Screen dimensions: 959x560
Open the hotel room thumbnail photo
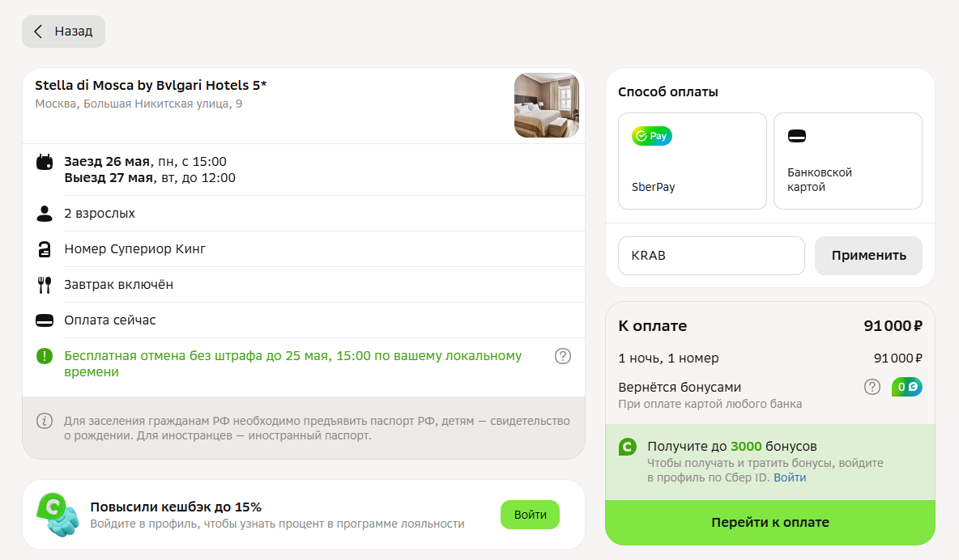547,105
